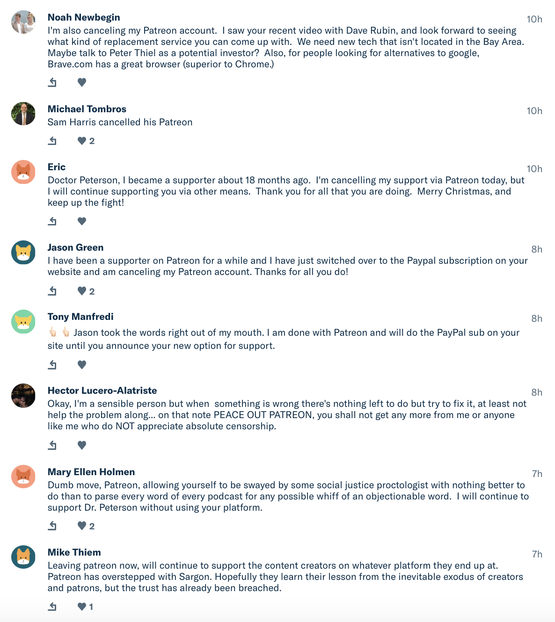Open Mary Ellen Holmen's profile name link

pyautogui.click(x=91, y=472)
